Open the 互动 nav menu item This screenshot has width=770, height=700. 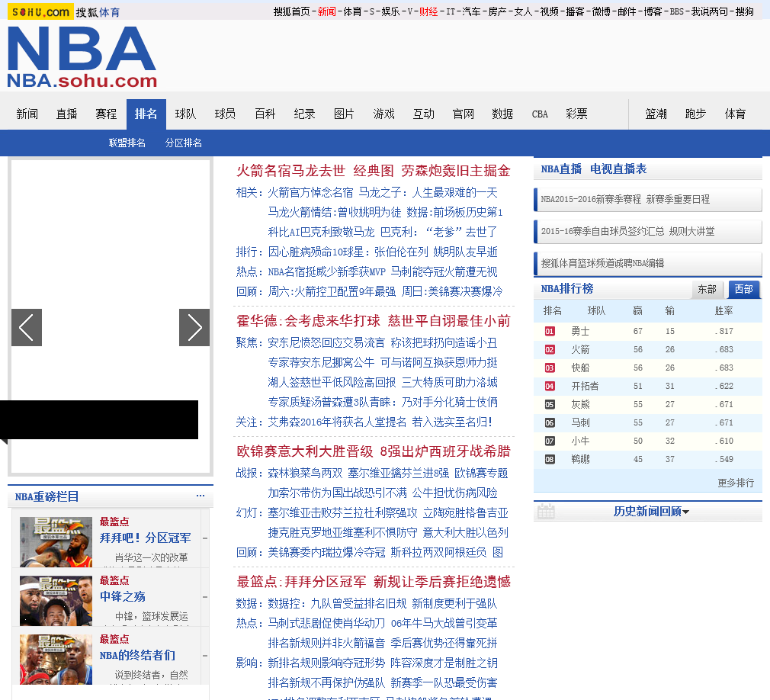423,114
